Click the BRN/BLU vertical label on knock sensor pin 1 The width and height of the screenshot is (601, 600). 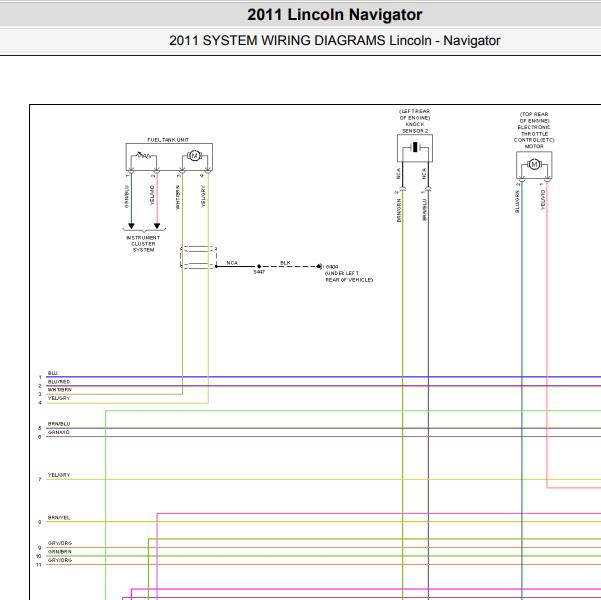coord(424,210)
